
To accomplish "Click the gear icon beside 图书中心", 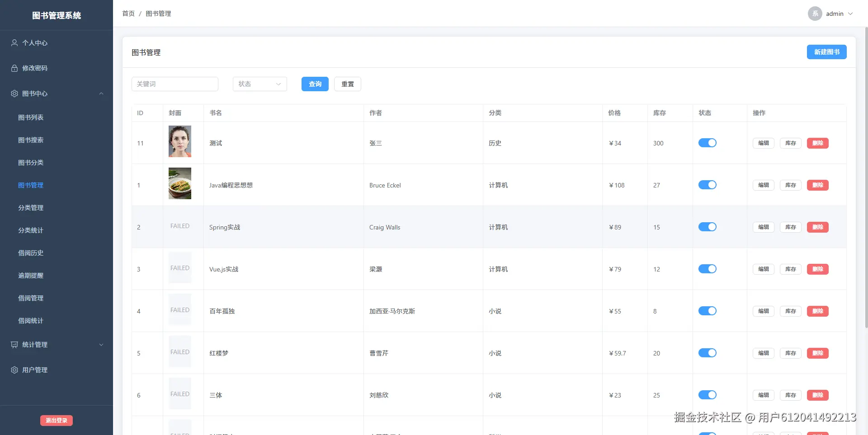I will (14, 94).
